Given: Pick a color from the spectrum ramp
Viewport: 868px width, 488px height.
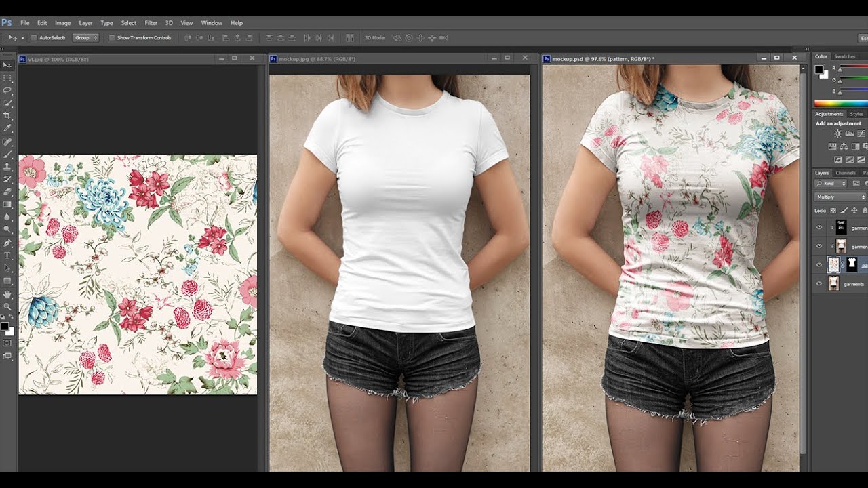Looking at the screenshot, I should point(841,103).
